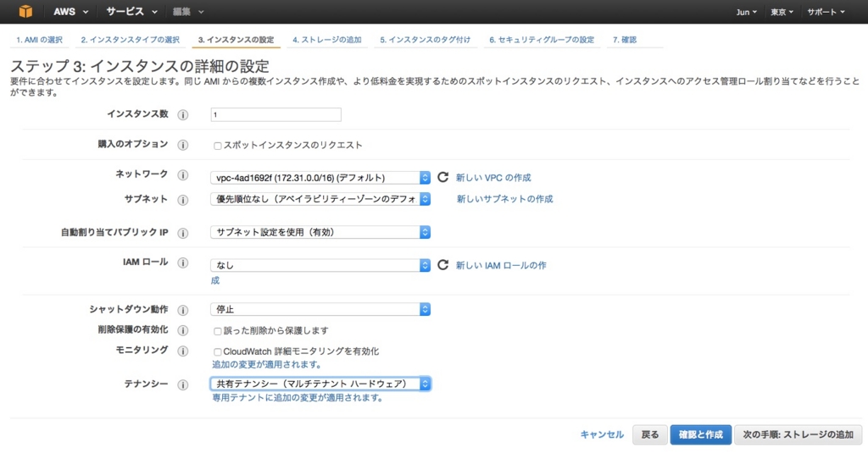Show info icon beside ネットワーク
Image resolution: width=868 pixels, height=453 pixels.
click(x=183, y=174)
